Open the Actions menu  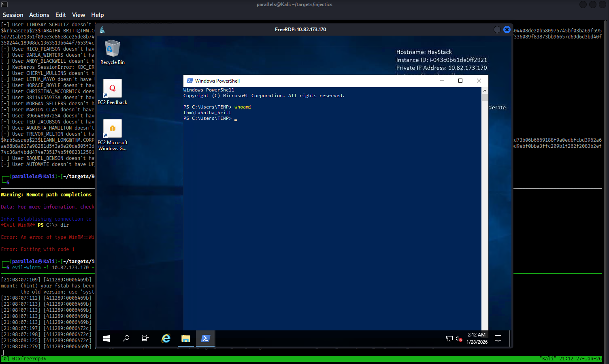pos(39,15)
